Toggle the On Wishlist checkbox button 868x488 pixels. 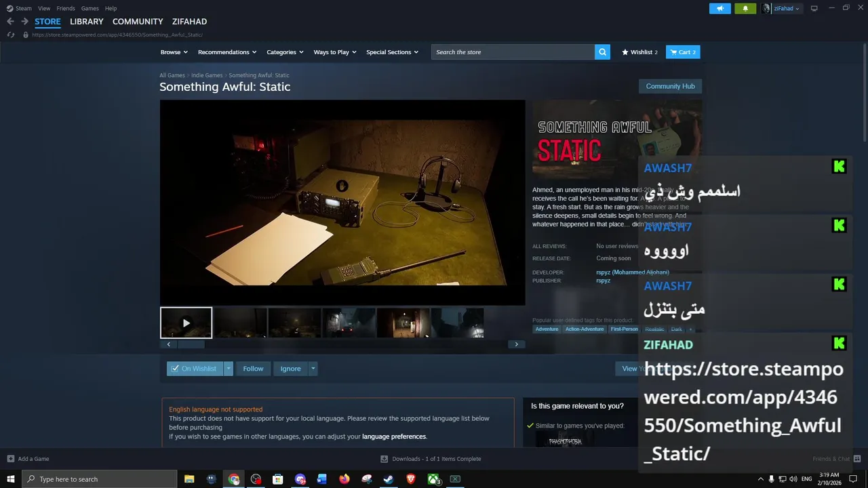195,369
